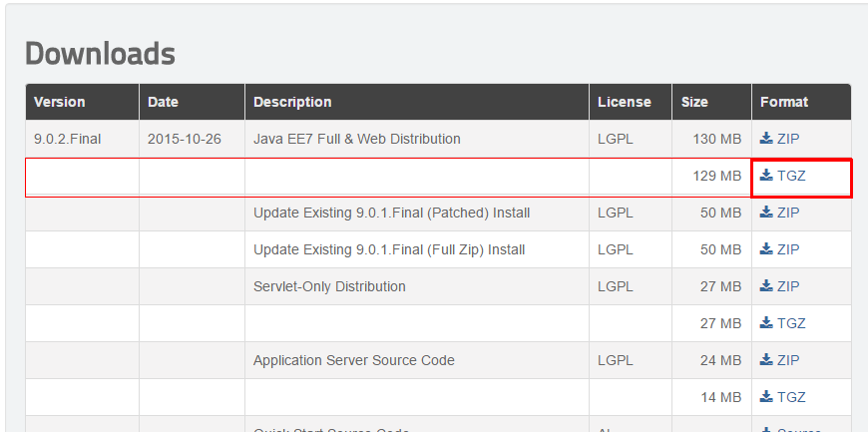Screen dimensions: 868x432
Task: Select the 9.0.2.Final version cell
Action: pos(68,139)
